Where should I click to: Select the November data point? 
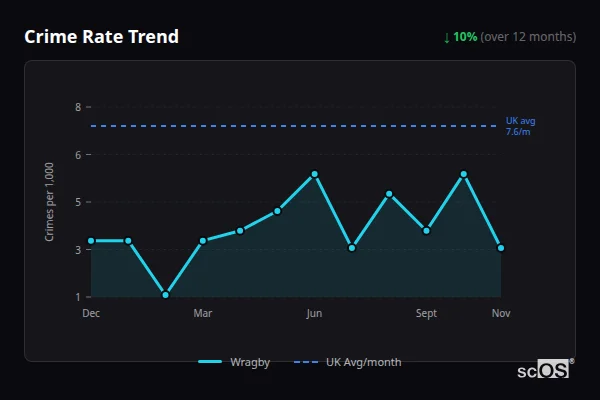[501, 248]
